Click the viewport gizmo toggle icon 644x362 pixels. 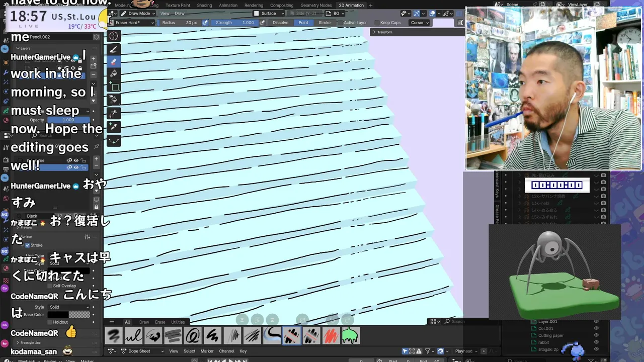click(417, 14)
